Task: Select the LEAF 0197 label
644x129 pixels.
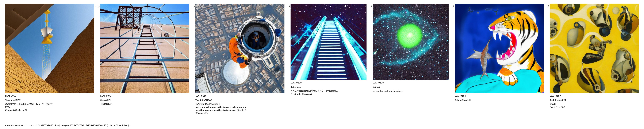Action: 555,96
